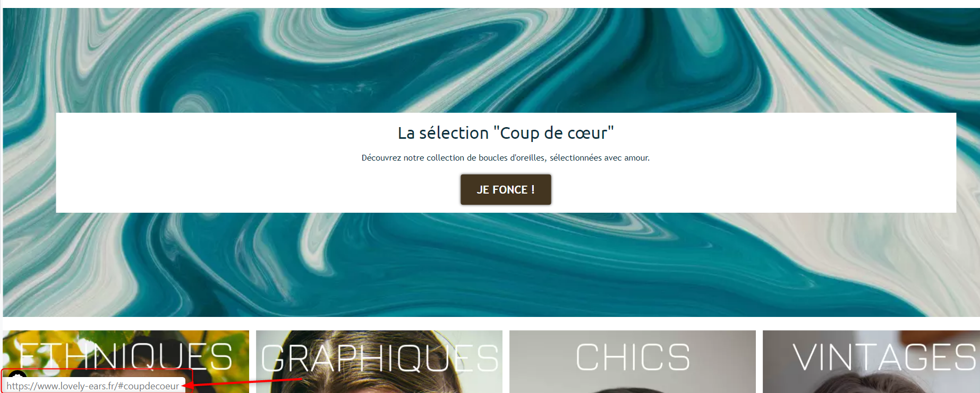Viewport: 980px width, 393px height.
Task: Click the black gear cookie-settings icon
Action: (x=18, y=375)
